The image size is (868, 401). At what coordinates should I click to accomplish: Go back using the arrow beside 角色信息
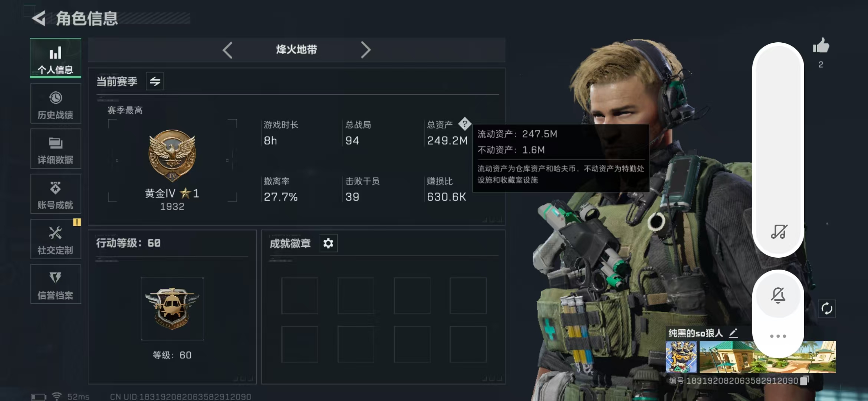pos(39,18)
